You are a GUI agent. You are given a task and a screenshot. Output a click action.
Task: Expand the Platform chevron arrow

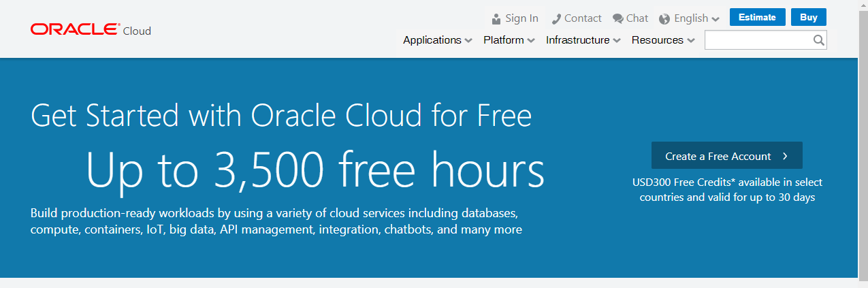[x=531, y=41]
